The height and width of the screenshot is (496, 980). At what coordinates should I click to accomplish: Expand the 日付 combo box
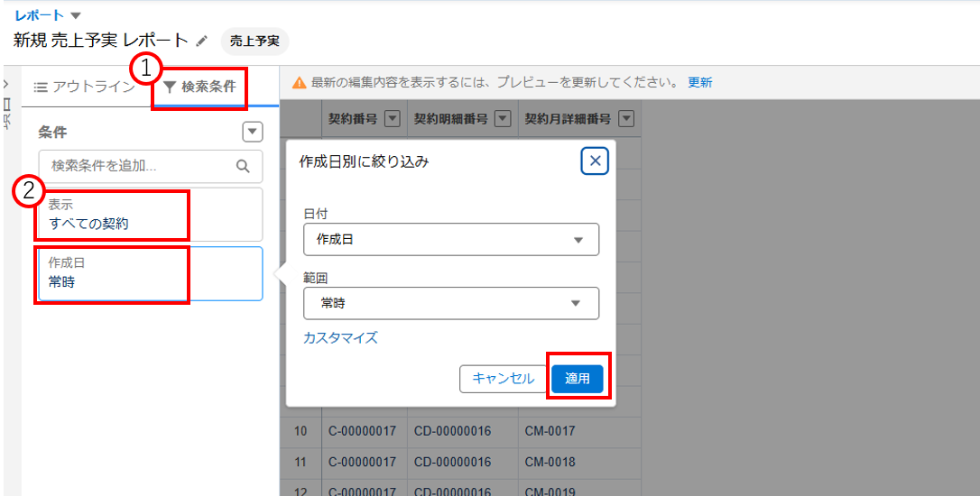pos(451,240)
